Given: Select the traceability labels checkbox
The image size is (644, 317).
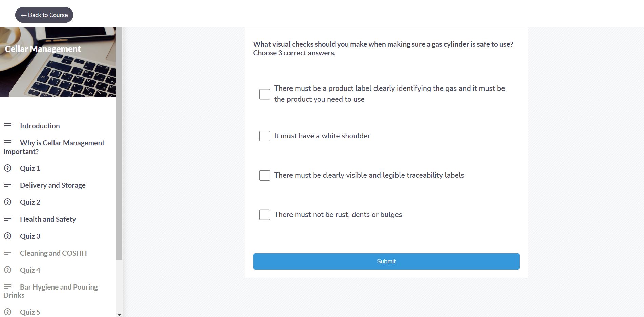Looking at the screenshot, I should pyautogui.click(x=264, y=175).
